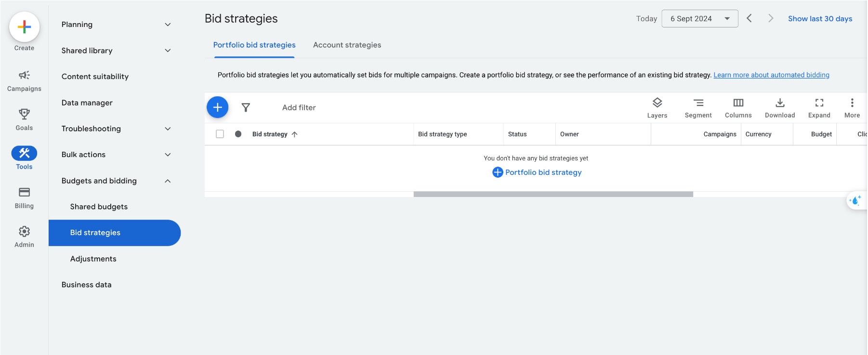Open Shared budgets submenu item
The image size is (868, 355).
(99, 207)
